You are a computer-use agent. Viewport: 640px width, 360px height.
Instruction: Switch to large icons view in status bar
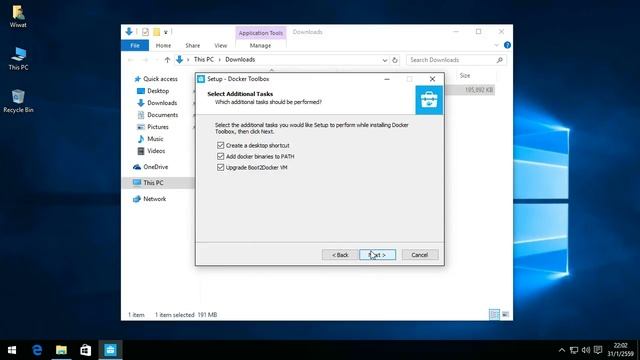[x=505, y=314]
